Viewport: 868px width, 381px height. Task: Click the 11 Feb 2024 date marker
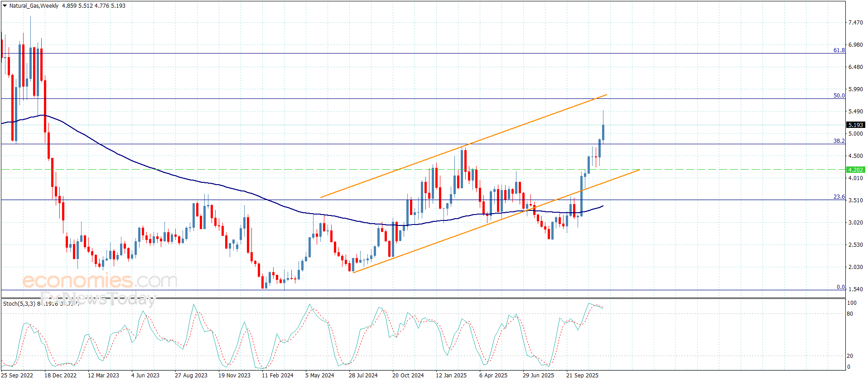(277, 375)
